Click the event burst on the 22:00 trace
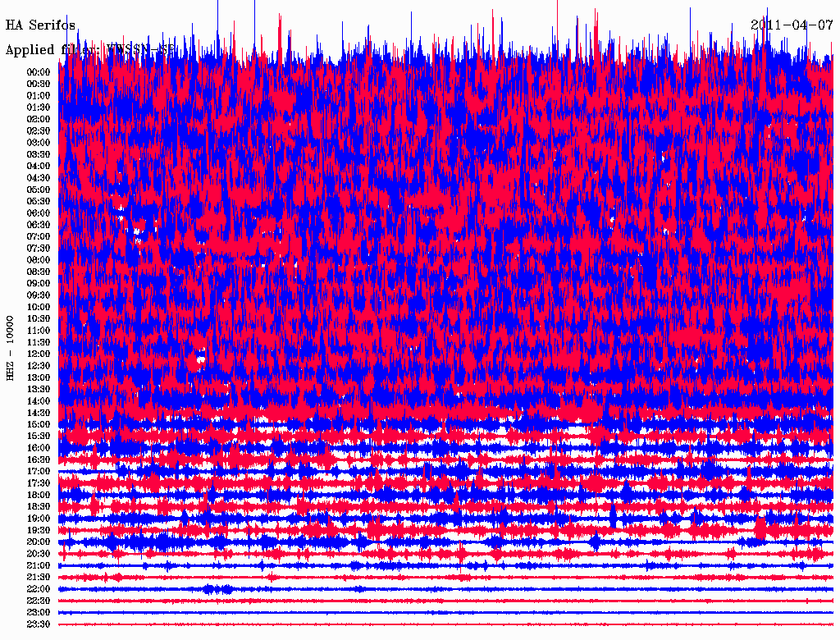Viewport: 840px width, 640px height. (218, 590)
